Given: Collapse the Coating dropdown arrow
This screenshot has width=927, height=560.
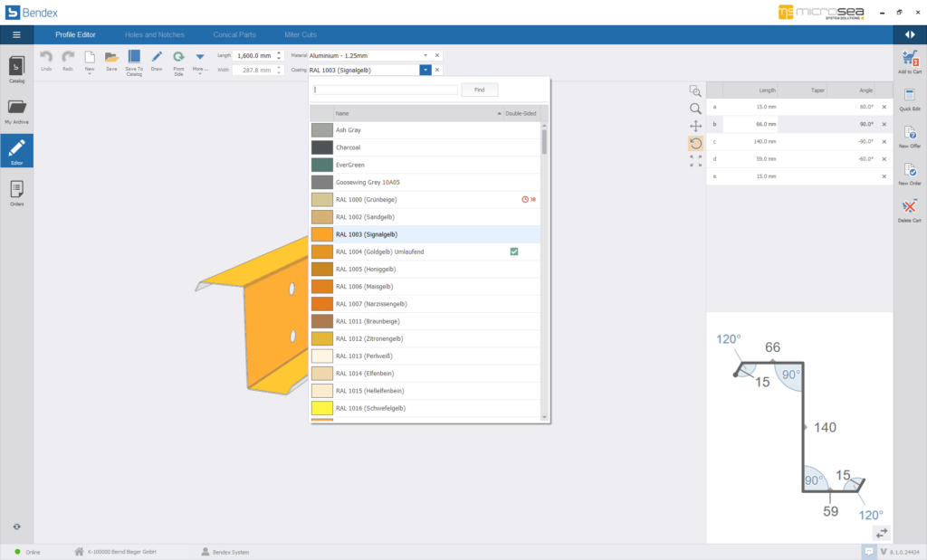Looking at the screenshot, I should point(425,70).
